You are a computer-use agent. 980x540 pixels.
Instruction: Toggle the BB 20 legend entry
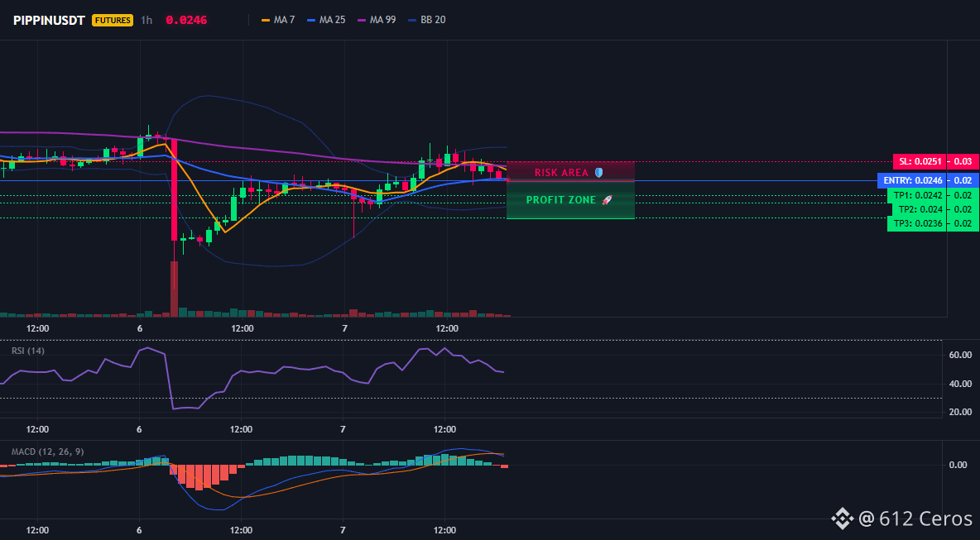click(x=427, y=20)
